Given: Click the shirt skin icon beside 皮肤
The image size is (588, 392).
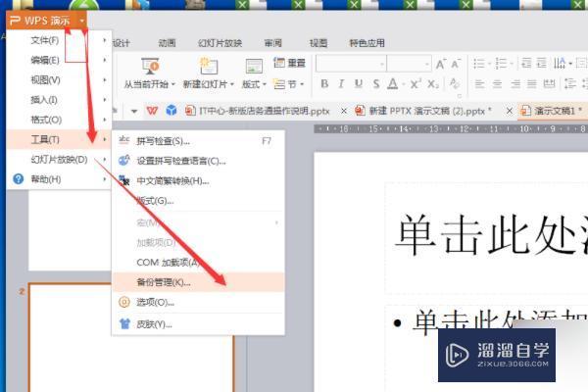Looking at the screenshot, I should coord(124,323).
